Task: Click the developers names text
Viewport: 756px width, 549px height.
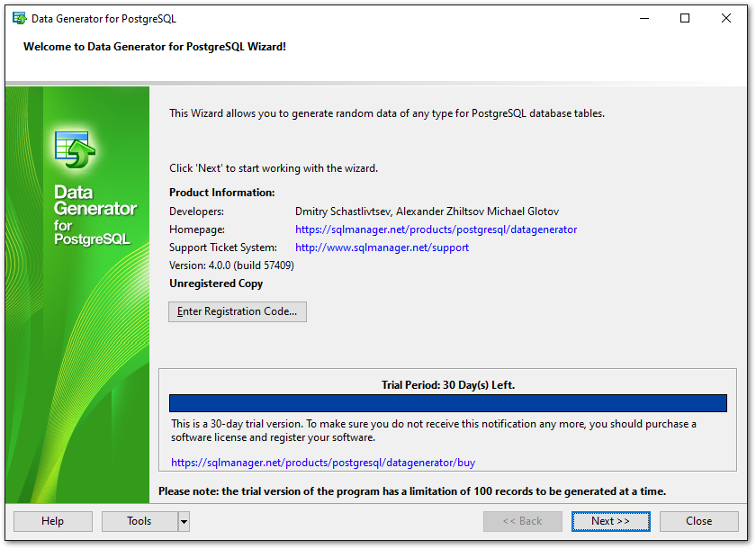Action: pos(427,211)
